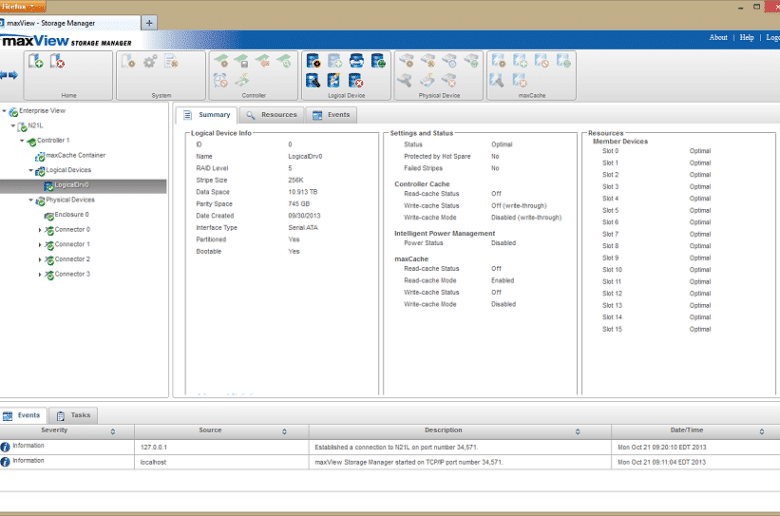Image resolution: width=780 pixels, height=516 pixels.
Task: Click the document with tools icon in System group
Action: coord(171,61)
